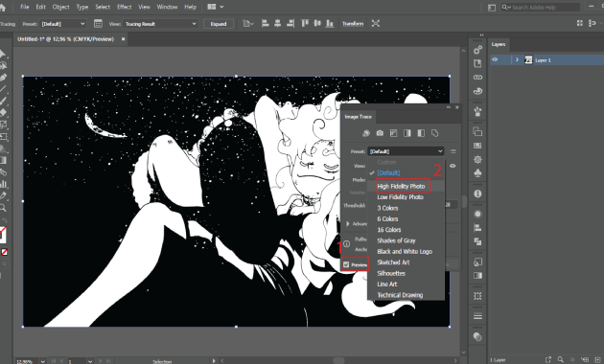Image resolution: width=604 pixels, height=364 pixels.
Task: Choose Technical Drawing preset
Action: 400,295
